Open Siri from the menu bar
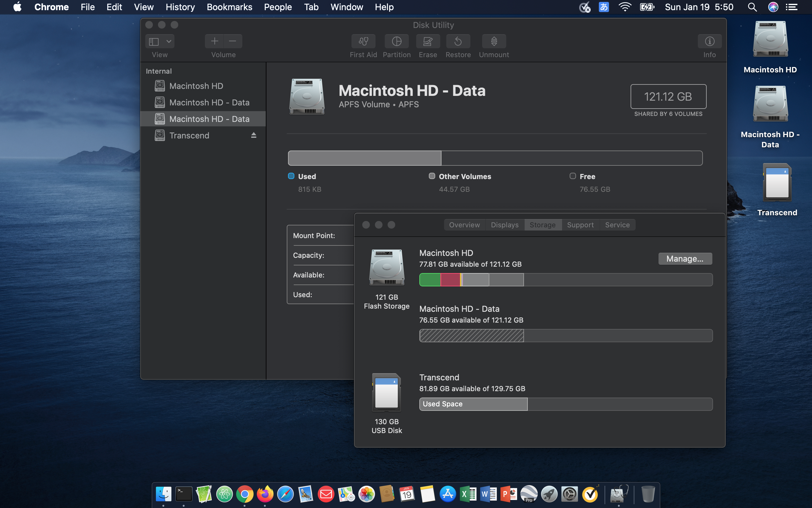 [x=773, y=7]
